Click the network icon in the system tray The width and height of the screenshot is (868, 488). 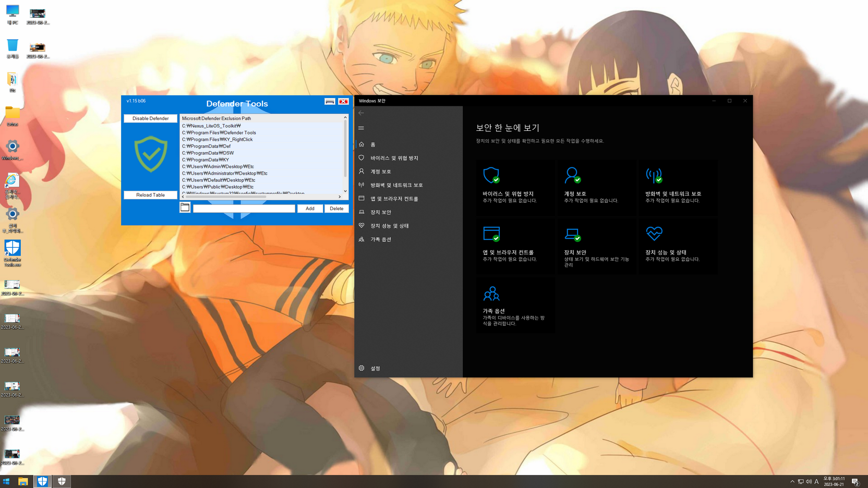801,482
